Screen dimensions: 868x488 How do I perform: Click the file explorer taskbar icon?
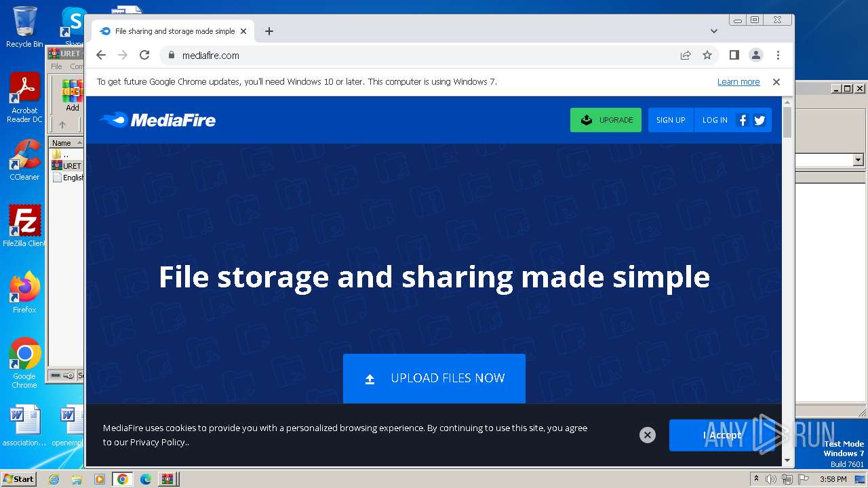77,479
